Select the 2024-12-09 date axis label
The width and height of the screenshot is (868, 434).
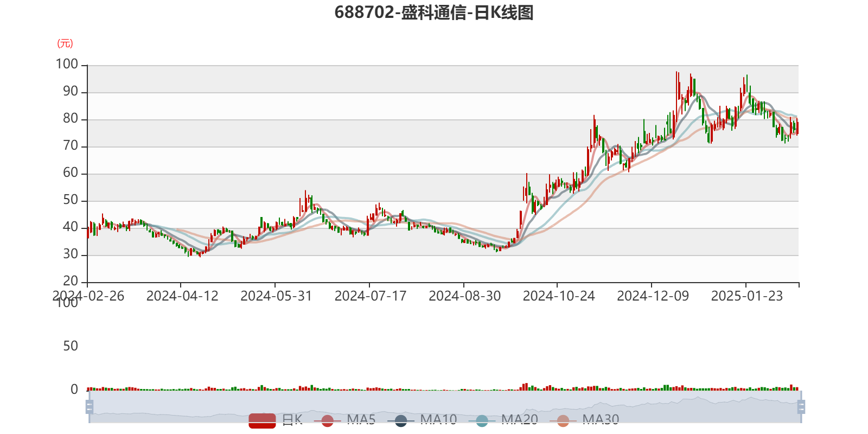(653, 296)
